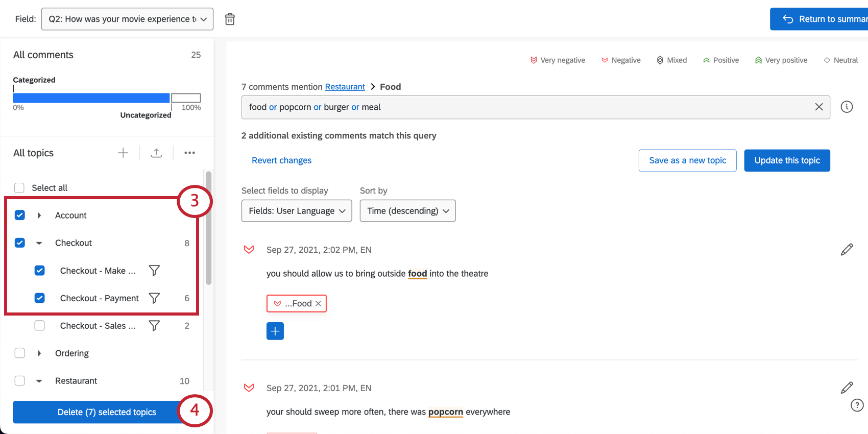Edit sentiment on the outside food comment
This screenshot has height=434, width=868.
[x=847, y=249]
